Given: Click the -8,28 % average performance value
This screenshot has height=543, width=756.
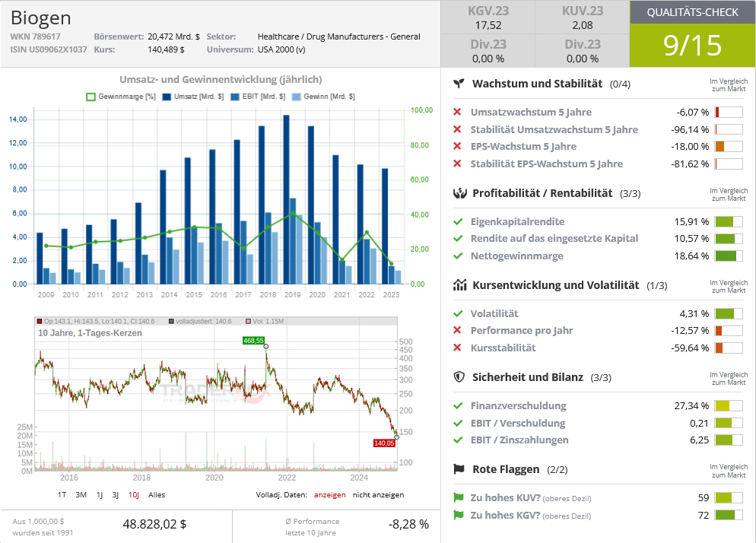Looking at the screenshot, I should [x=409, y=524].
